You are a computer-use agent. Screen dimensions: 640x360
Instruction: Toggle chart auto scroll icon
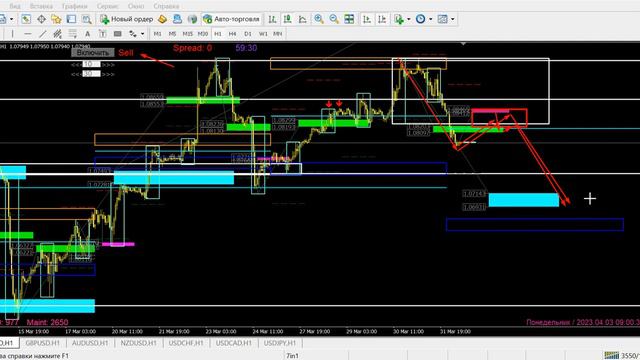[x=367, y=19]
